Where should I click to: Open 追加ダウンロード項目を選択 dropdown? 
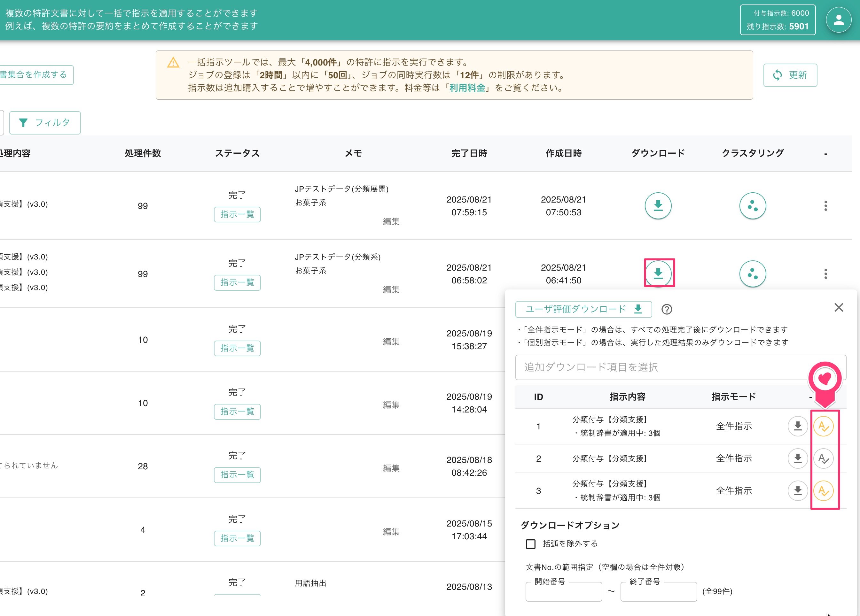pyautogui.click(x=680, y=367)
